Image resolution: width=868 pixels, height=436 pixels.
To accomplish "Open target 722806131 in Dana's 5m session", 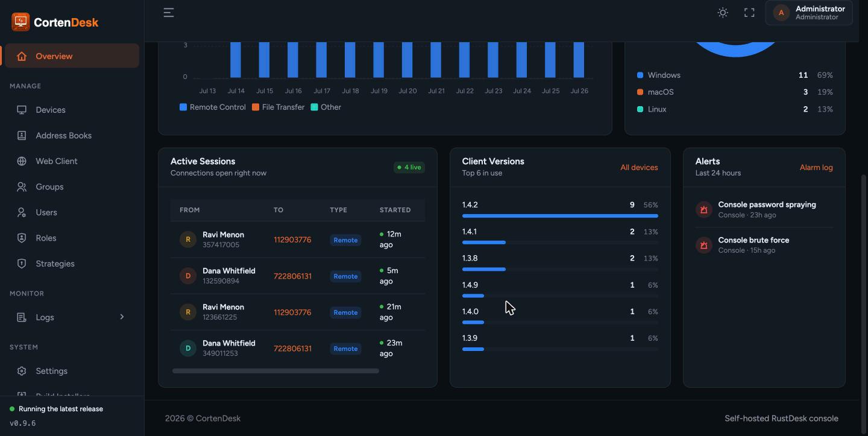I will pos(292,276).
